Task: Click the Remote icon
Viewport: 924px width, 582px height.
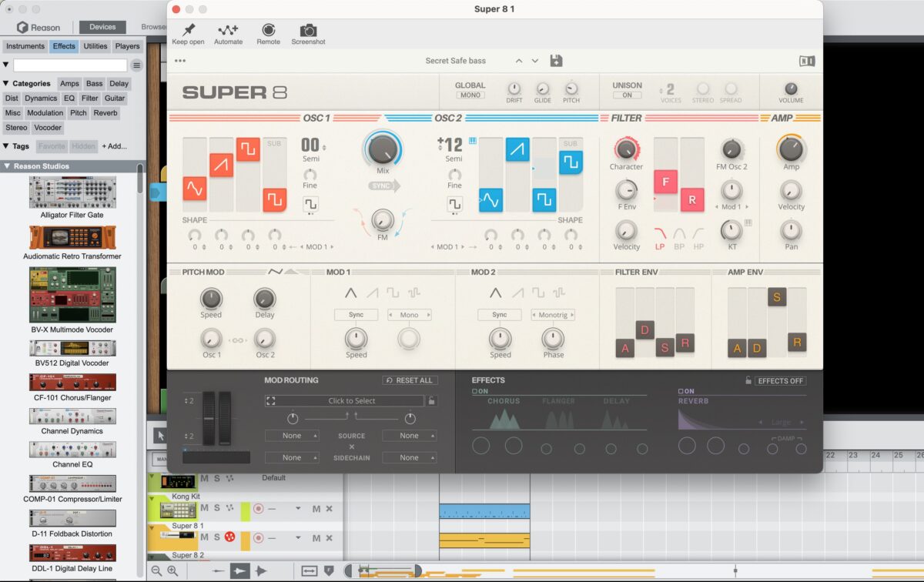Action: [x=268, y=30]
